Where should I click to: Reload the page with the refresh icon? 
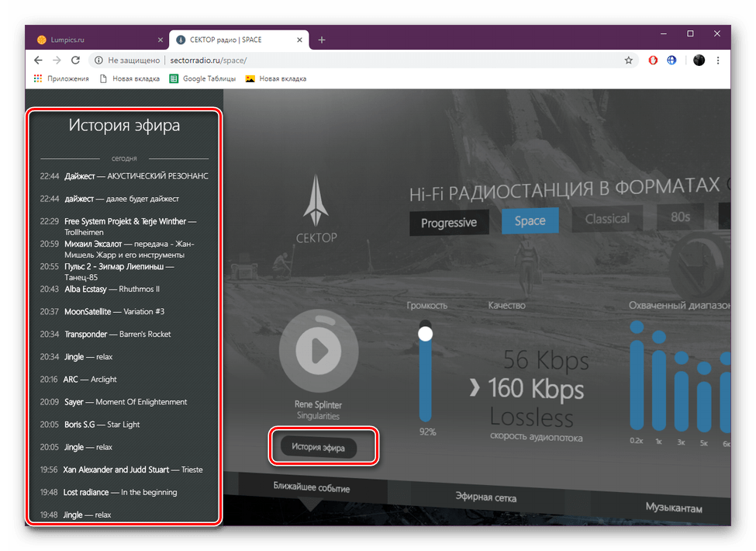76,61
